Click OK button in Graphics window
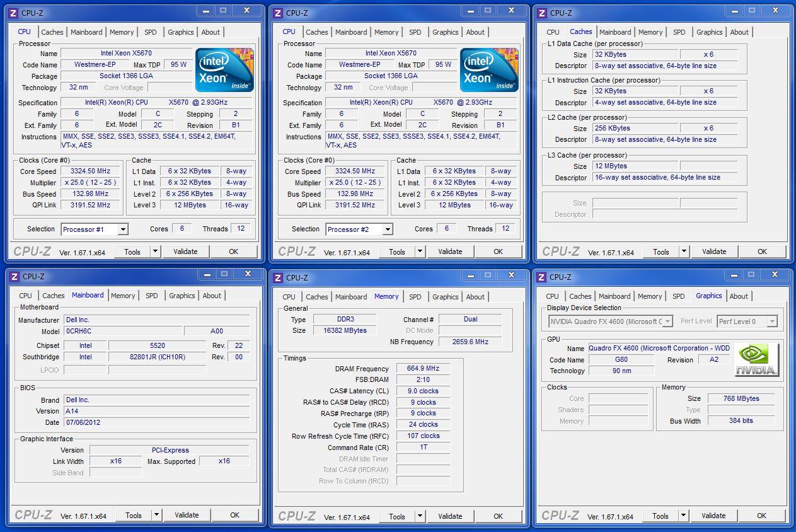796x532 pixels. pos(761,516)
